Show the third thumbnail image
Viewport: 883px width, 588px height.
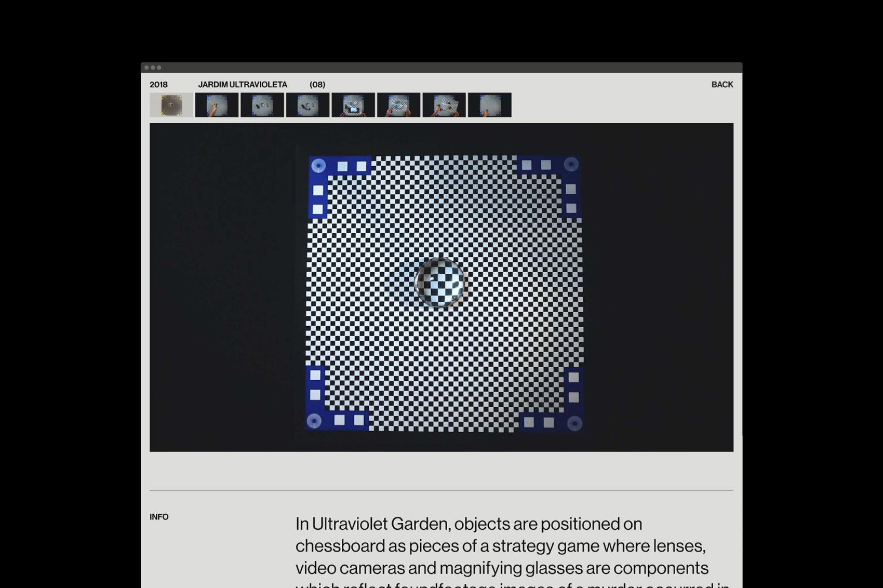coord(262,105)
